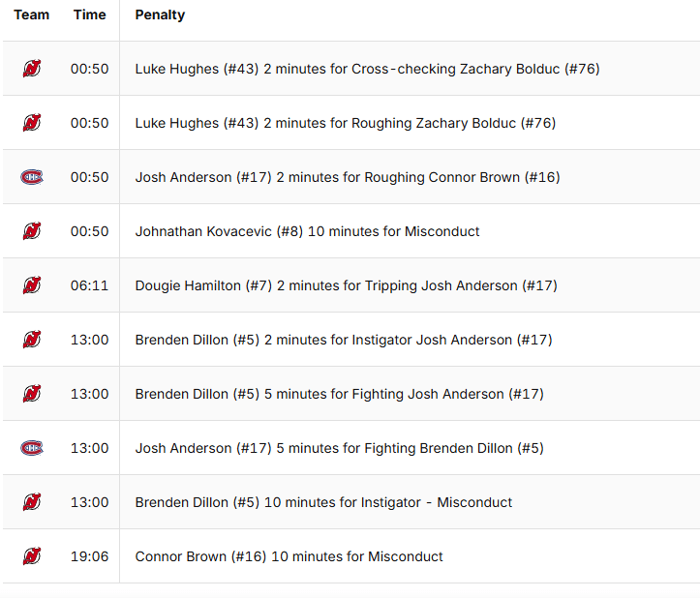
Task: Click Devils logo in Connor Brown Misconduct row
Action: 32,556
